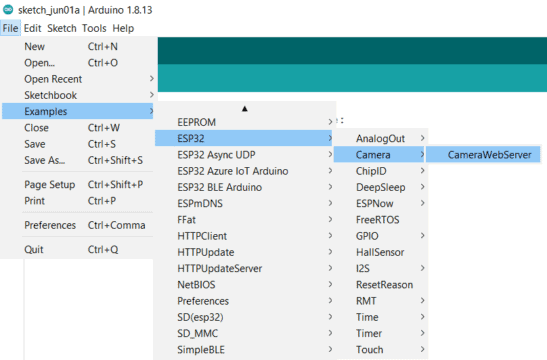The width and height of the screenshot is (547, 360).
Task: Expand I2S ESP32 examples
Action: click(380, 269)
